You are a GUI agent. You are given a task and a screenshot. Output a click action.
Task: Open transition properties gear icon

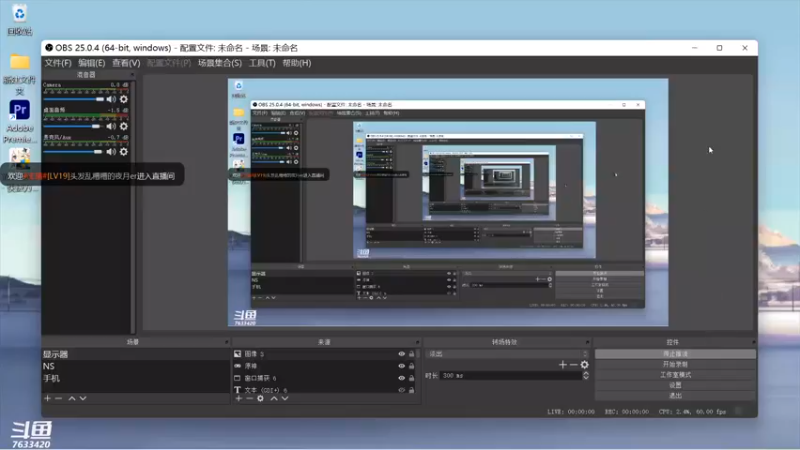[585, 364]
